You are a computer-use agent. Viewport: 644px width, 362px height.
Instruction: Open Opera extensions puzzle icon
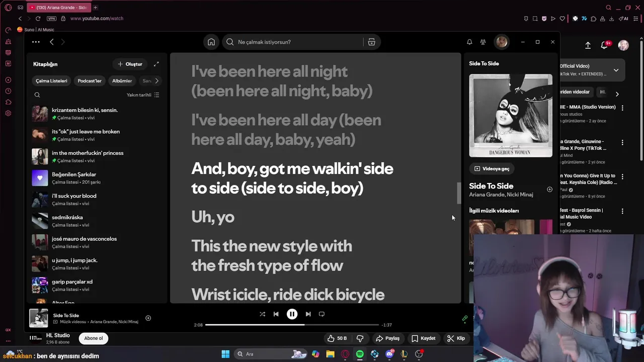click(x=593, y=19)
